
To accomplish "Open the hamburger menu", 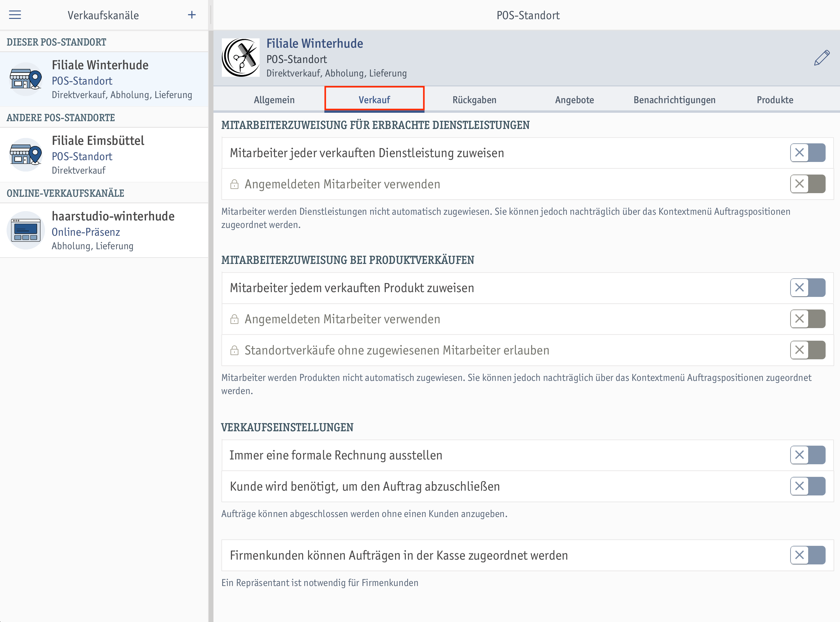I will point(15,15).
